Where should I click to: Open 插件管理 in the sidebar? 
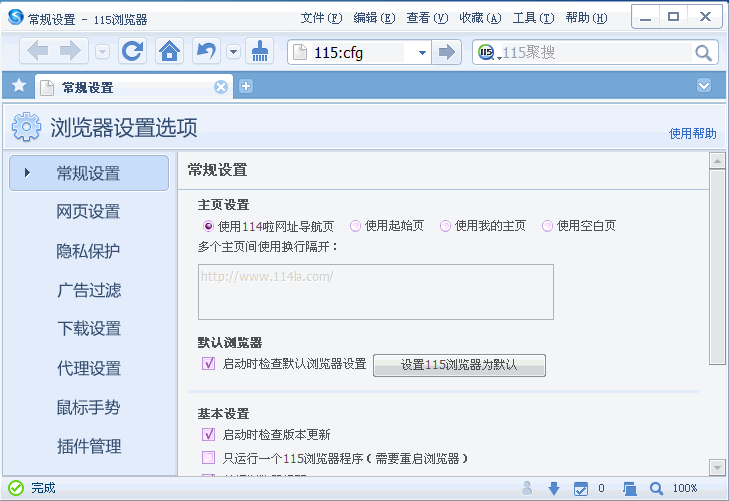click(89, 446)
